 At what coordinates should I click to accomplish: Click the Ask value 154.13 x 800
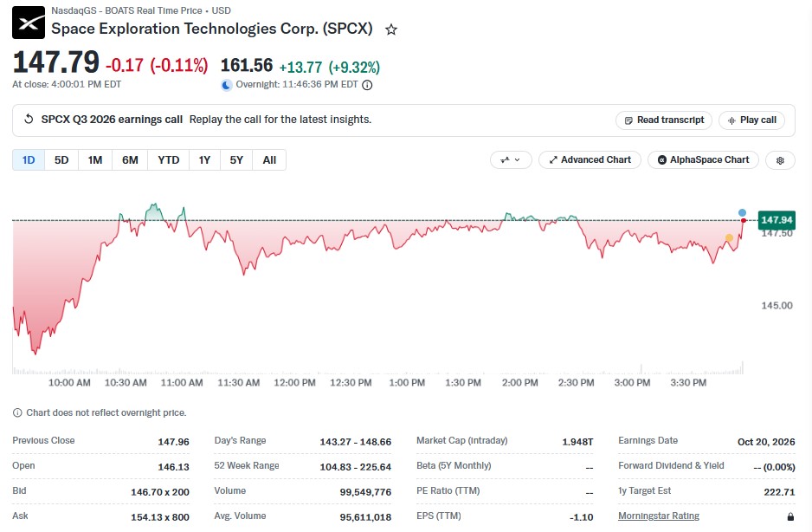160,517
